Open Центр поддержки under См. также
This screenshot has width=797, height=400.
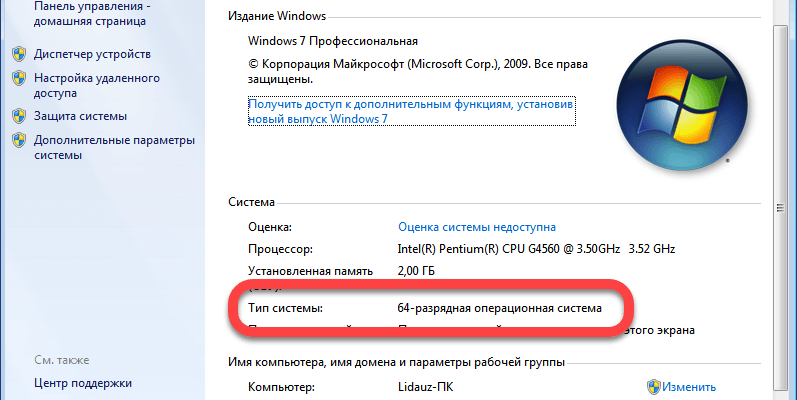tap(83, 383)
